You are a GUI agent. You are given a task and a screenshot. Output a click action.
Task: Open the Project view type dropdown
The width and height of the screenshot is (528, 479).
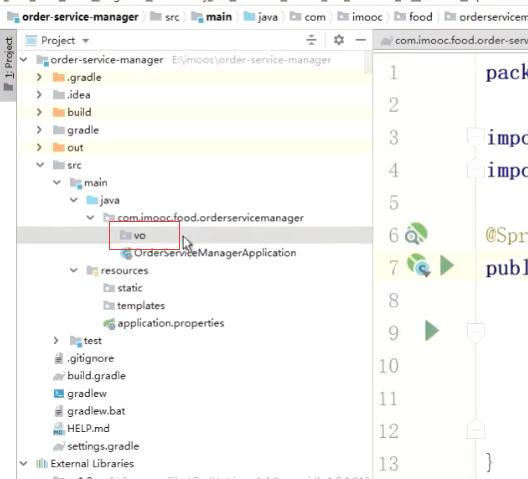86,41
